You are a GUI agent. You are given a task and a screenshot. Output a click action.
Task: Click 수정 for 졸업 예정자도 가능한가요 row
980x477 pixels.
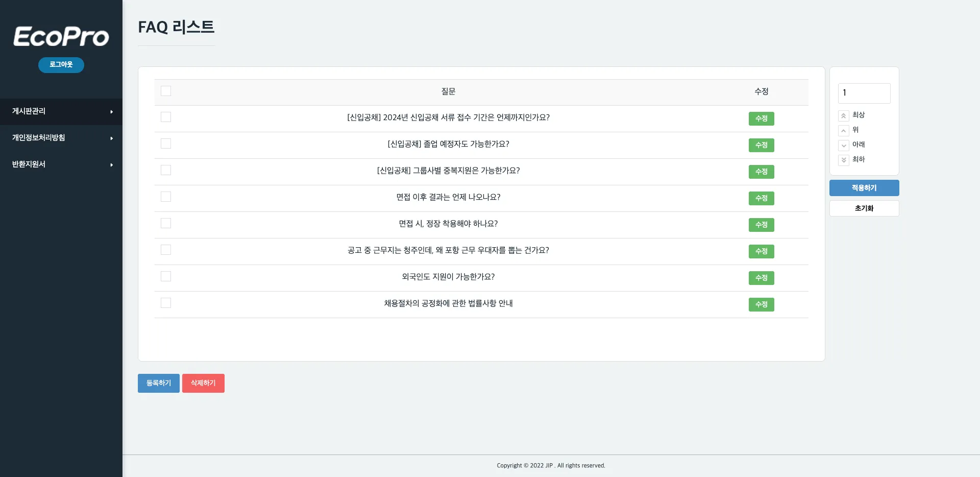click(x=761, y=145)
